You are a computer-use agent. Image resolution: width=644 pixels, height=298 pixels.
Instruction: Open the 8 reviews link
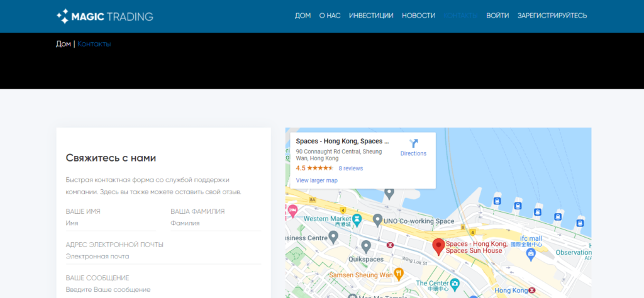pos(351,168)
